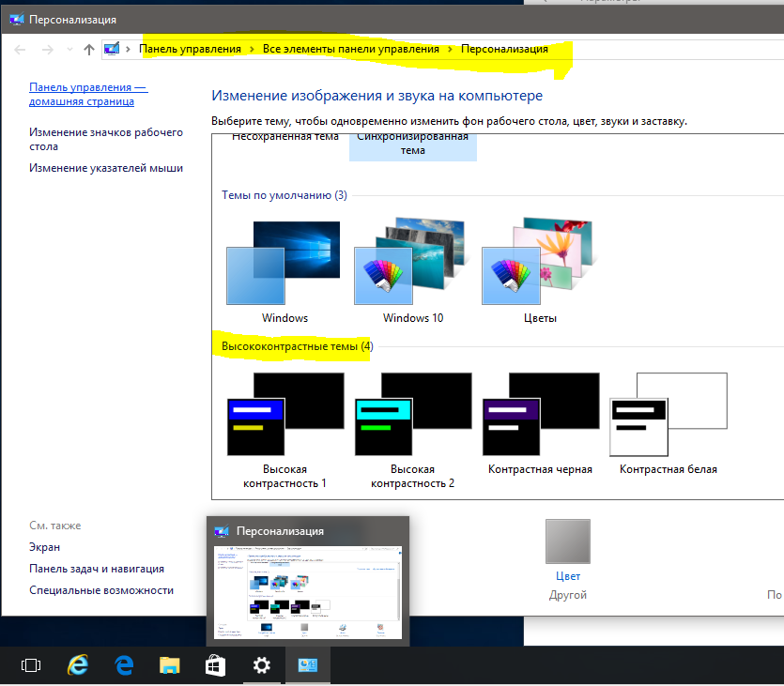Screen dimensions: 784x686
Task: Open File Explorer from taskbar
Action: (x=170, y=665)
